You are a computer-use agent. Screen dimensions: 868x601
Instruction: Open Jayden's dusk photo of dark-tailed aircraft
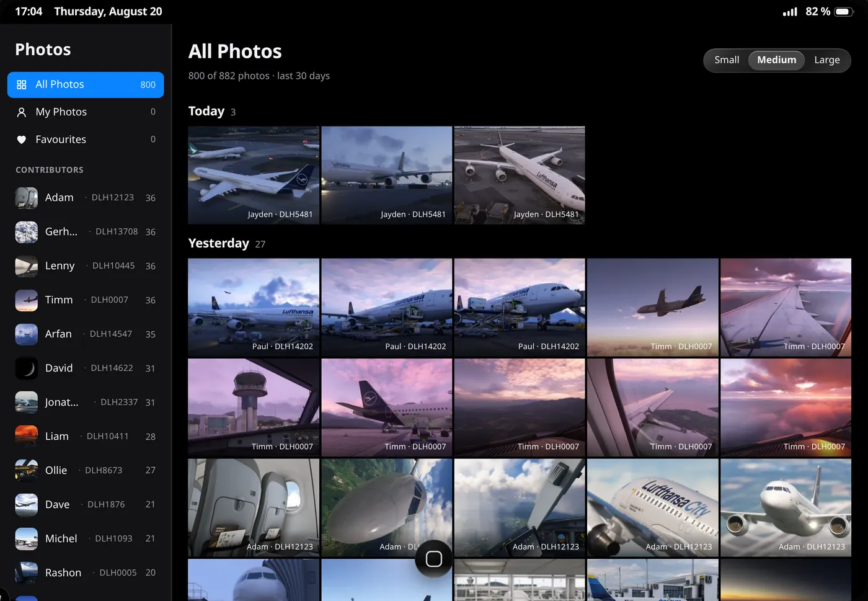[387, 175]
